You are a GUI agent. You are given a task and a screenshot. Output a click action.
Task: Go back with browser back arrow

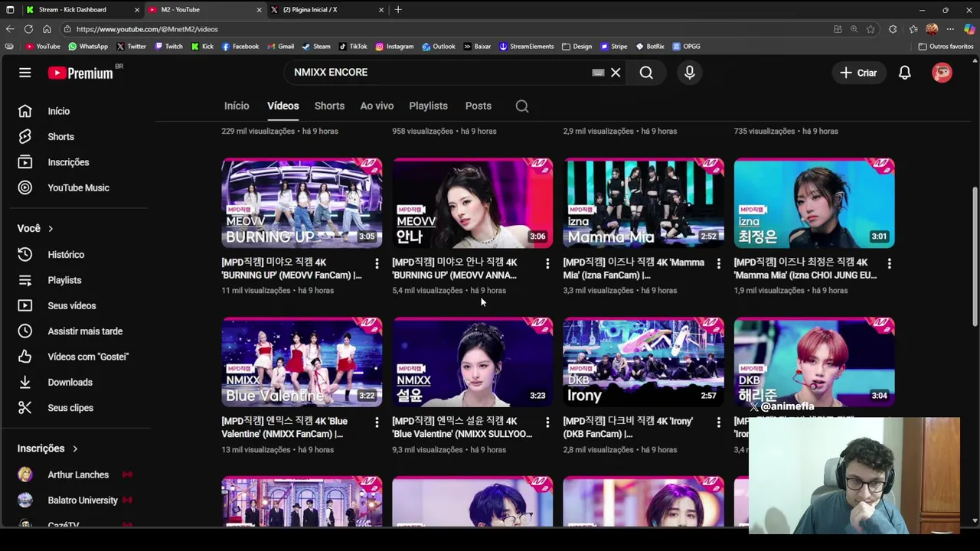coord(10,29)
